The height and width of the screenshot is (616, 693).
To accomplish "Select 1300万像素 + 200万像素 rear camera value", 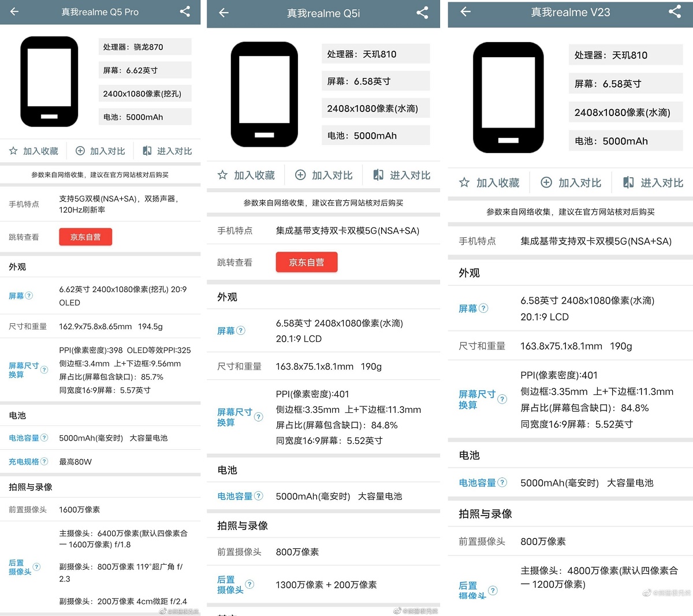I will 326,585.
